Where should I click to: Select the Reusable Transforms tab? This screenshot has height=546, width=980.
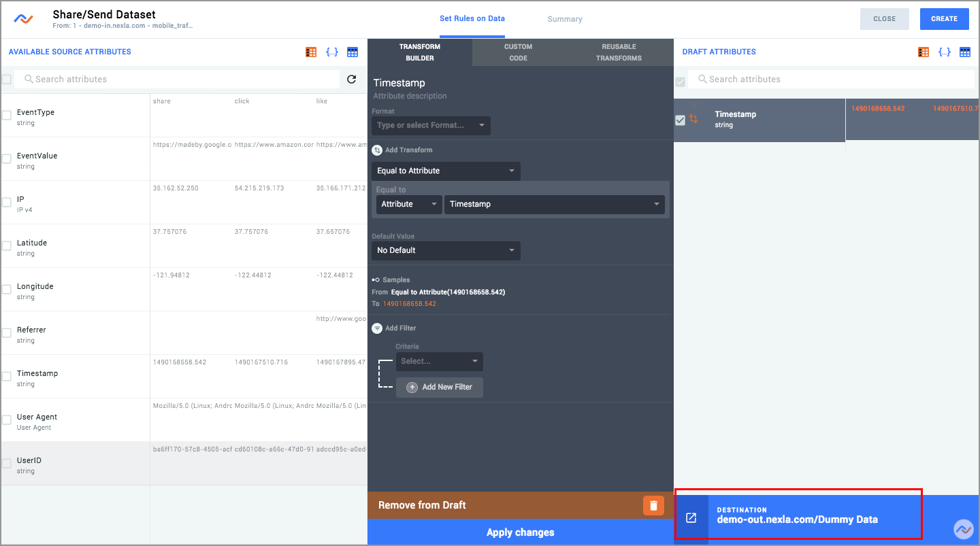(619, 52)
